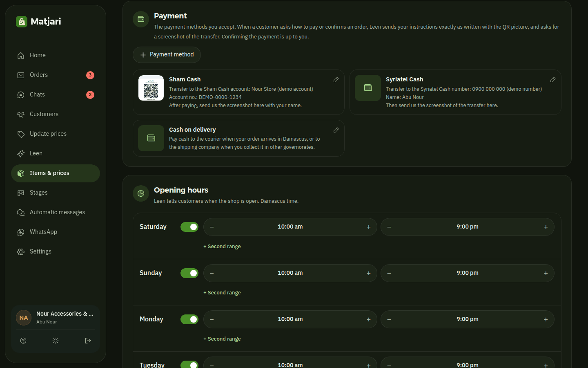The height and width of the screenshot is (368, 588).
Task: Click the log out icon
Action: click(88, 341)
